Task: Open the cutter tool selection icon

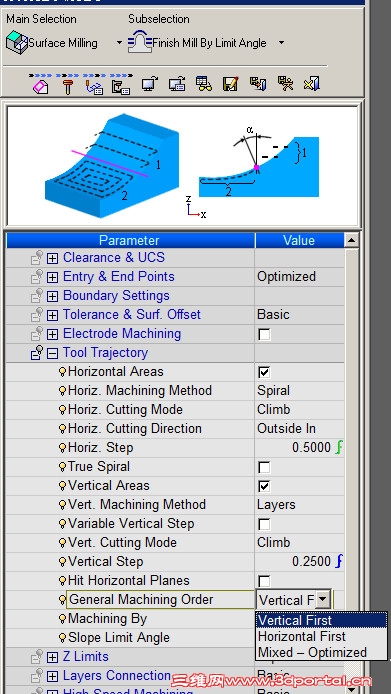Action: click(x=68, y=86)
